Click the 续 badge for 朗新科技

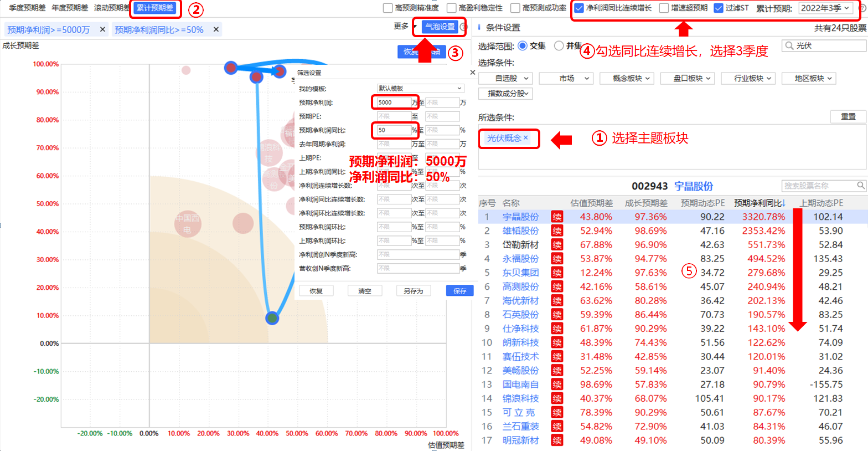coord(557,343)
